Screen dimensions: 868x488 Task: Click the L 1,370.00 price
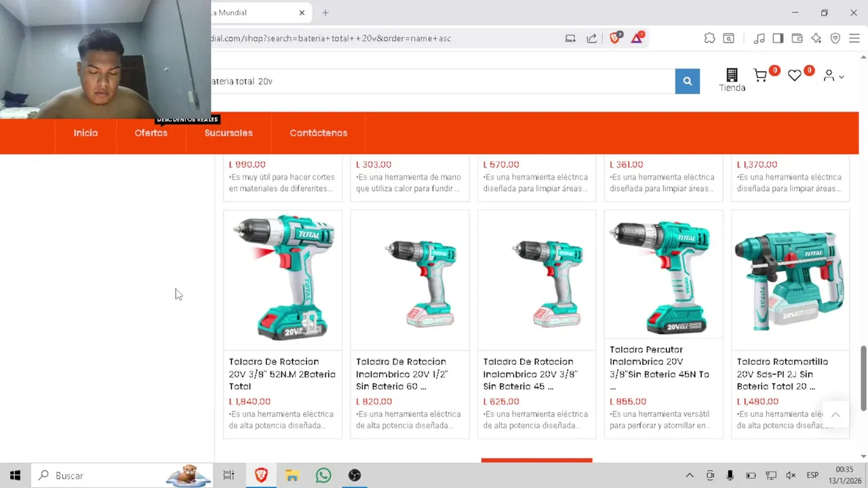tap(757, 164)
